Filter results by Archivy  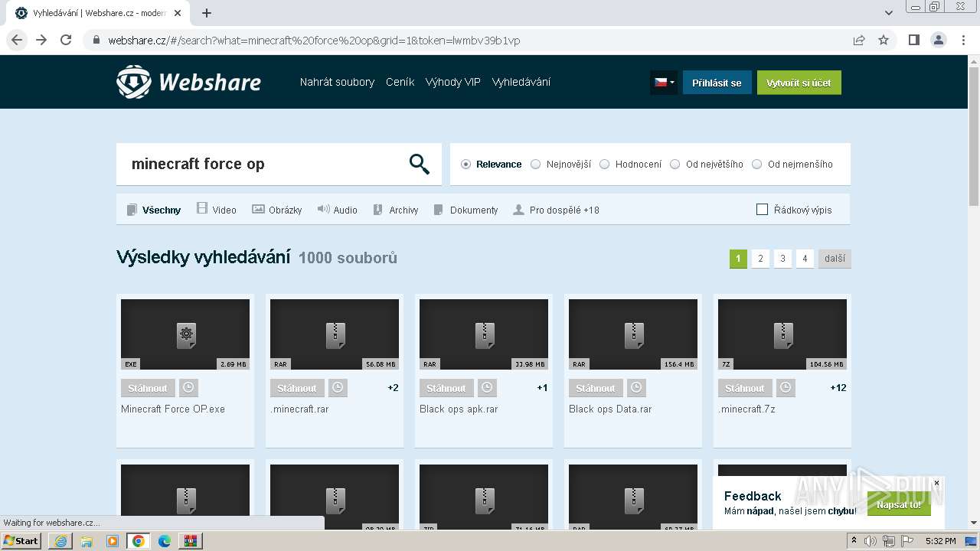[395, 210]
